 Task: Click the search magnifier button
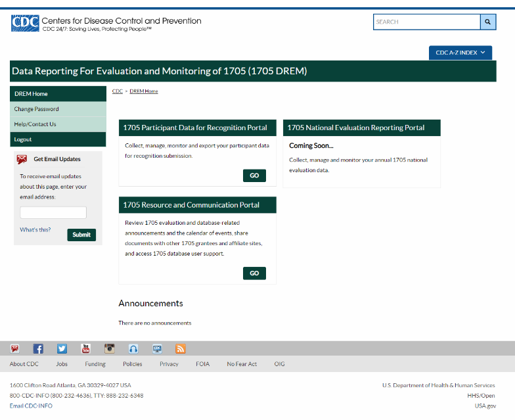click(487, 22)
